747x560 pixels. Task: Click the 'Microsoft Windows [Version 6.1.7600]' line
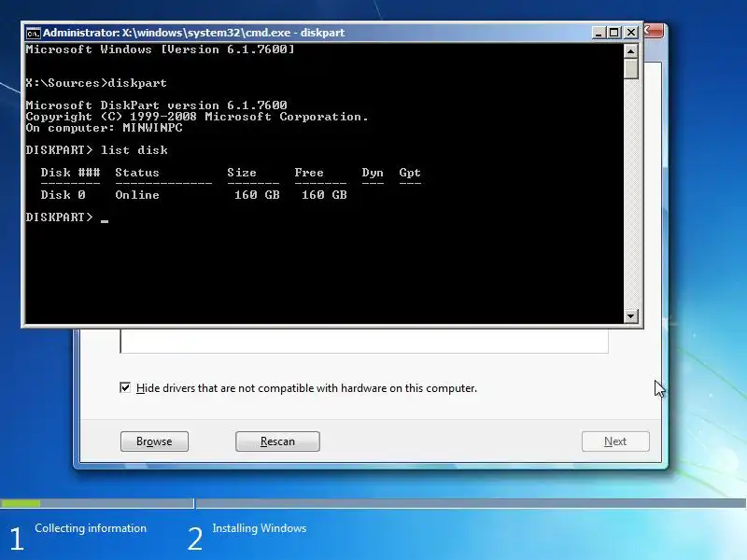(160, 49)
